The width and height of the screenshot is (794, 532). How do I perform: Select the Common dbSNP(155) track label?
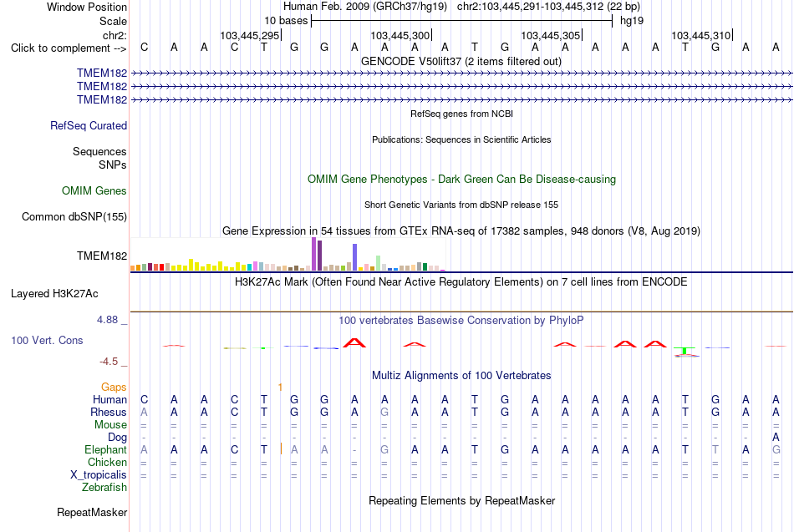point(74,216)
